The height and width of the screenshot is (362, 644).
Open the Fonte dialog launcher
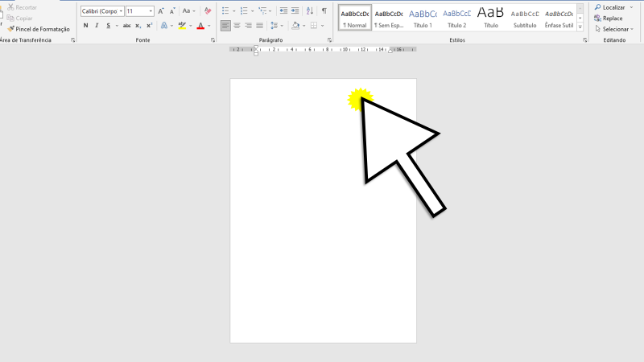(x=213, y=40)
